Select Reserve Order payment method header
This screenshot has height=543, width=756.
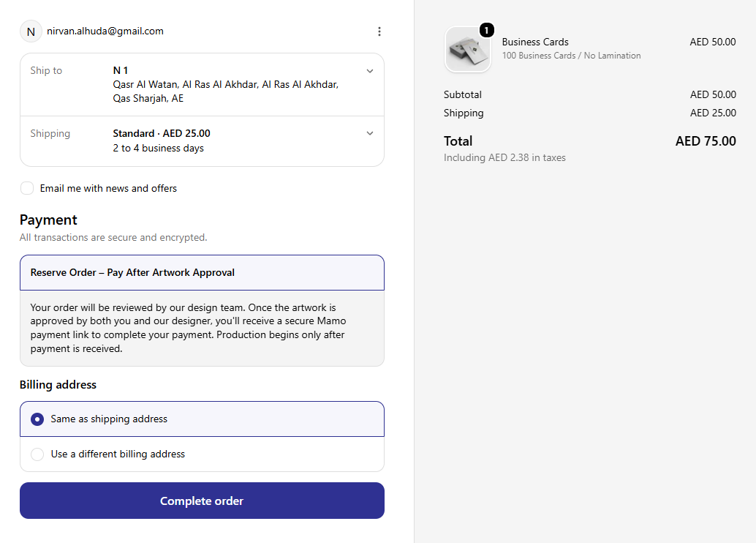click(202, 273)
